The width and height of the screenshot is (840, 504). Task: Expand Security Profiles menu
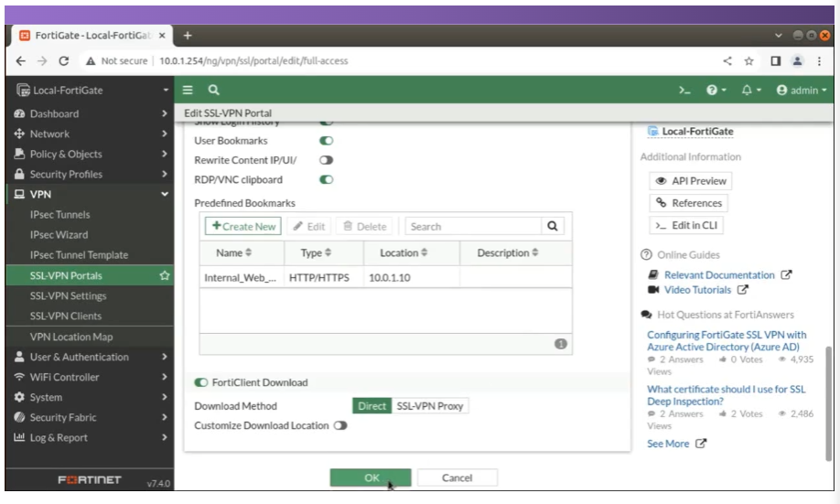click(90, 174)
